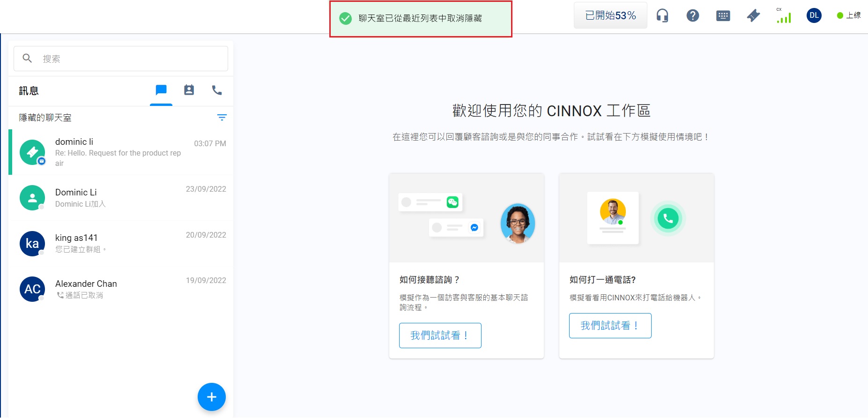The width and height of the screenshot is (868, 418).
Task: Click the 聊天室已從最近列表中取消隱藏 notification message
Action: coord(420,18)
